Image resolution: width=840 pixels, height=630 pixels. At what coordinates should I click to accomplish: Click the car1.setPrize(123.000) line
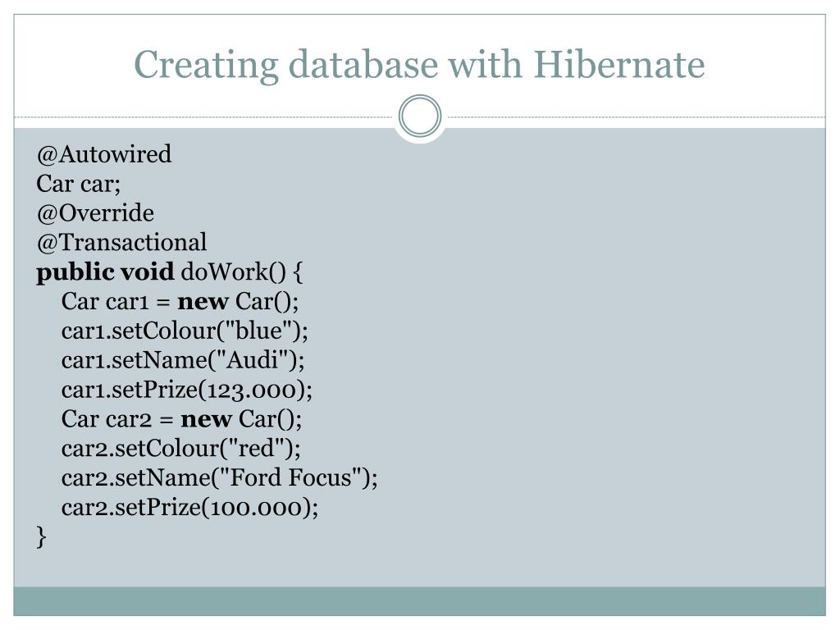pos(187,390)
